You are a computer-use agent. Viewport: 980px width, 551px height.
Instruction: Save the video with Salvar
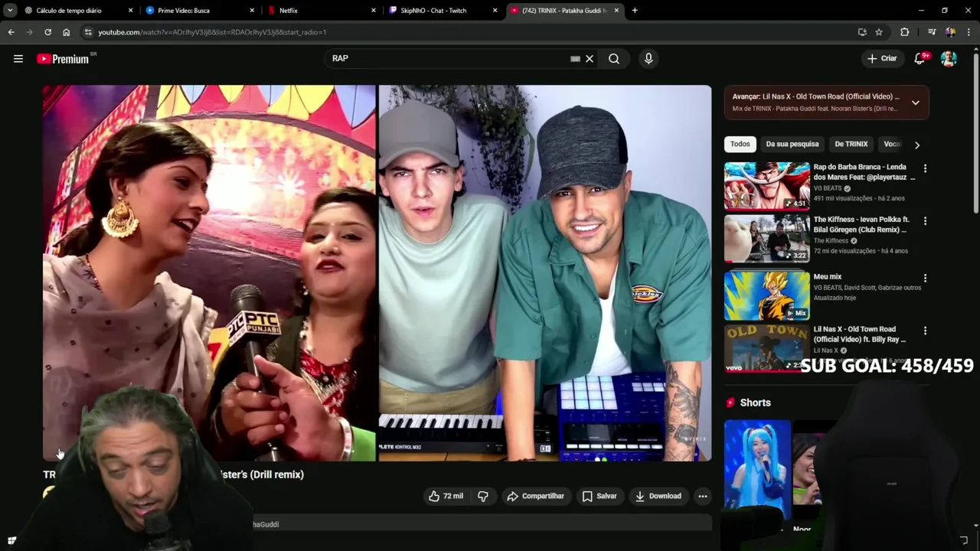click(x=599, y=496)
